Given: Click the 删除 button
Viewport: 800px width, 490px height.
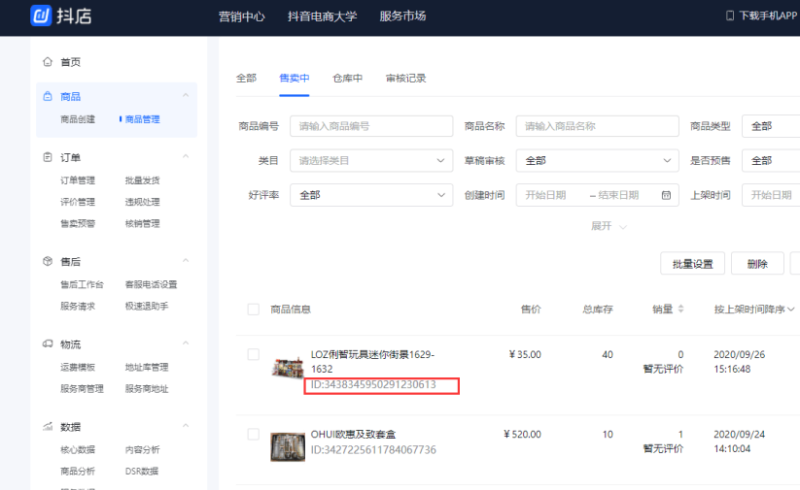Looking at the screenshot, I should pyautogui.click(x=756, y=263).
